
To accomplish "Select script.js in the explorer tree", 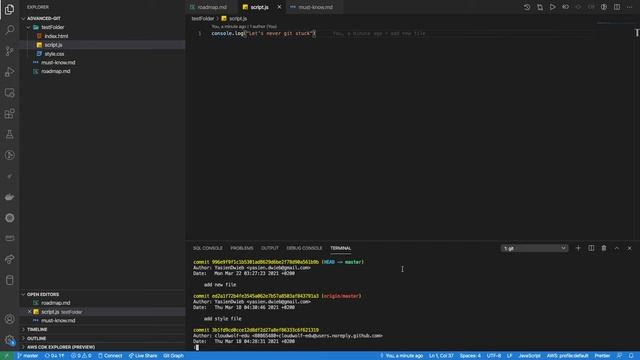I will (53, 45).
